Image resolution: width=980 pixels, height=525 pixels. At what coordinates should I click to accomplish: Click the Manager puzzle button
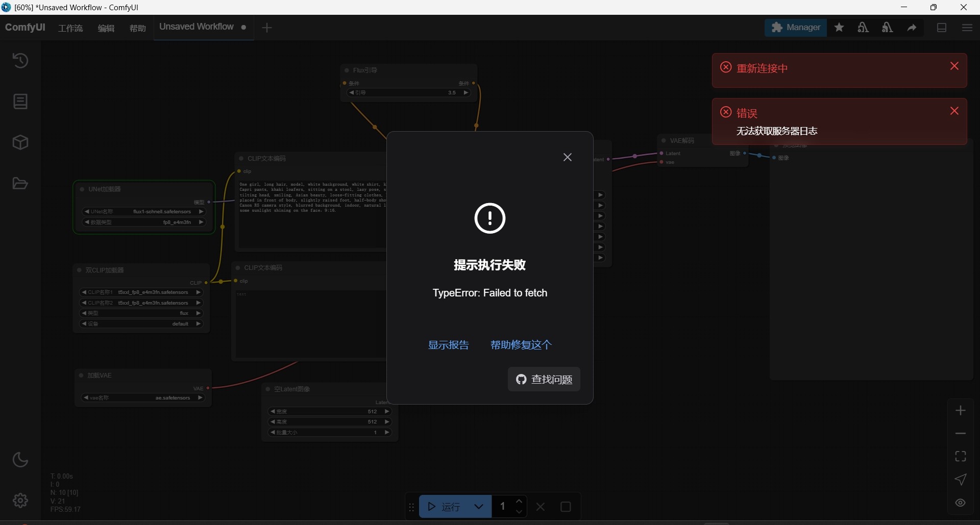[x=795, y=28]
